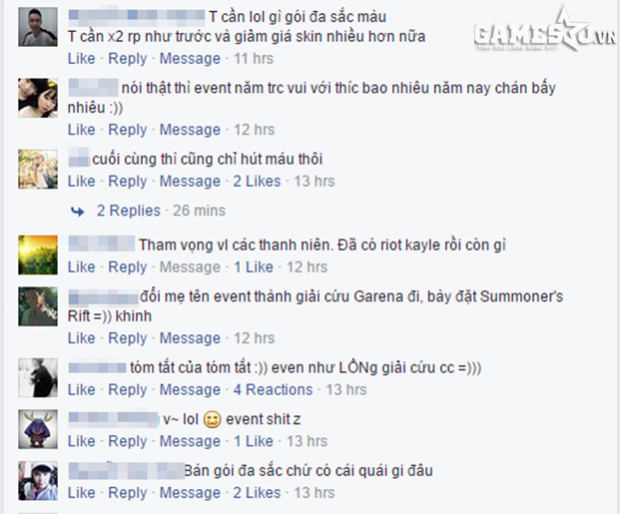Open purple character avatar beside 'event shit' comment

coord(38,429)
